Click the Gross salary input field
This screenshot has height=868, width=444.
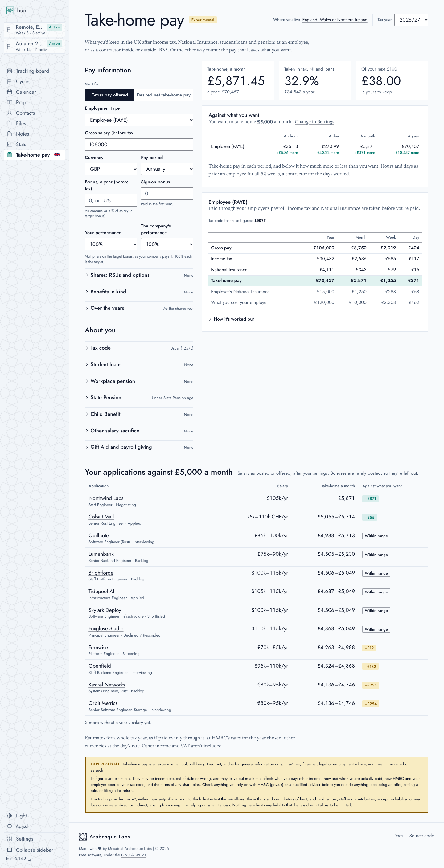139,145
